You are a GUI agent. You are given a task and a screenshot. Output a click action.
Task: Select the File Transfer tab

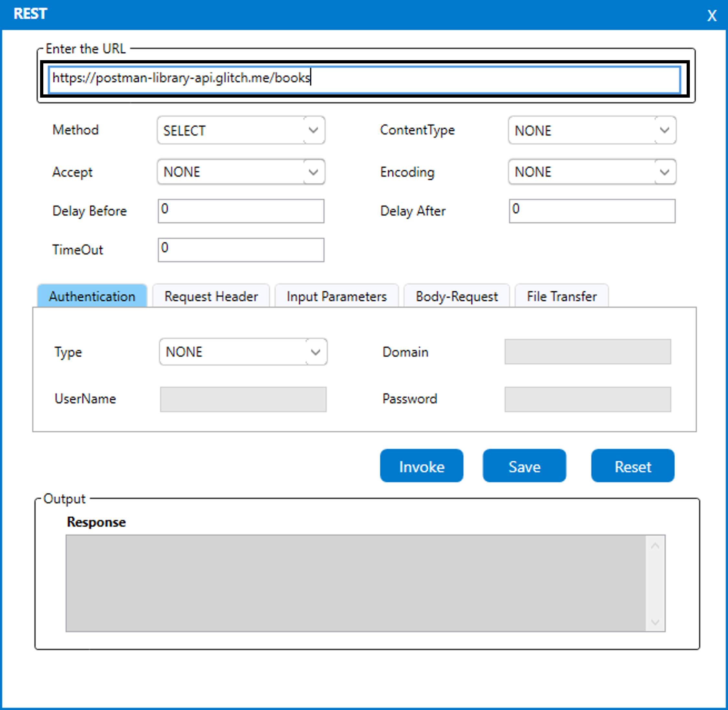point(562,296)
